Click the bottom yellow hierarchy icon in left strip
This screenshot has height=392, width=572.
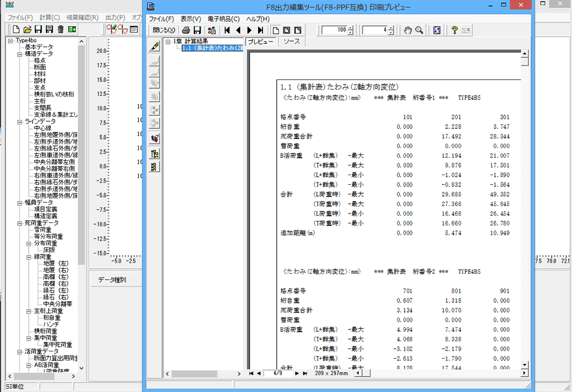(154, 167)
